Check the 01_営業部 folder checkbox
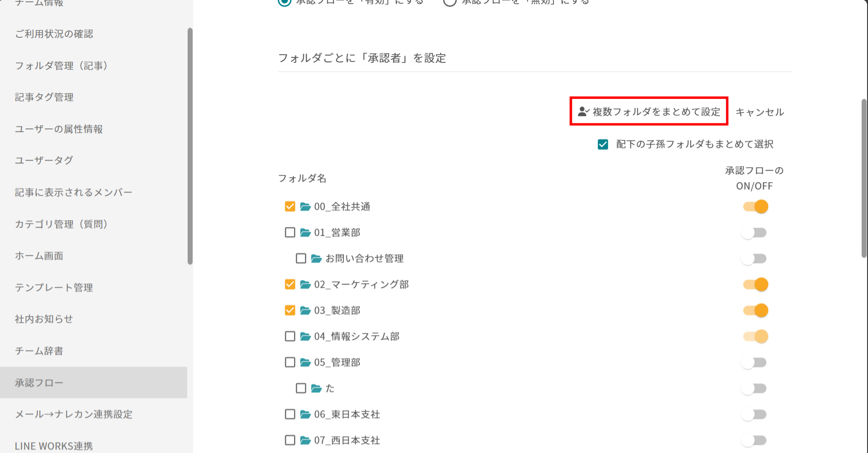Image resolution: width=868 pixels, height=453 pixels. coord(290,233)
